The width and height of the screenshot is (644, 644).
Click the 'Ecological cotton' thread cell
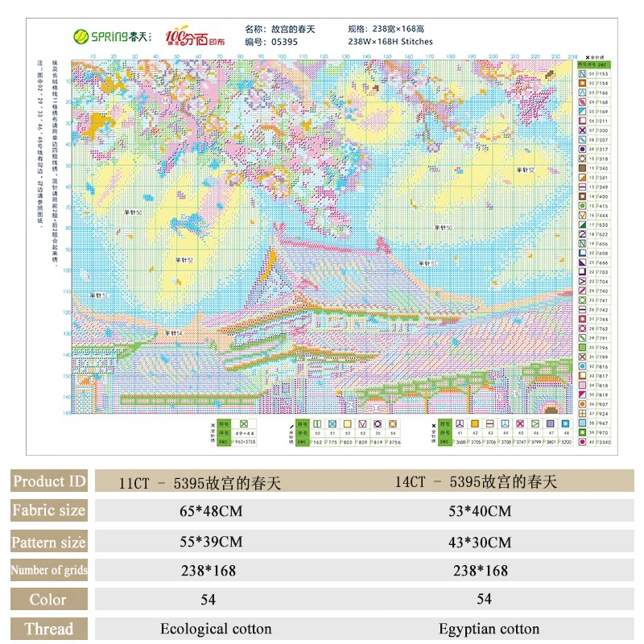pos(216,629)
